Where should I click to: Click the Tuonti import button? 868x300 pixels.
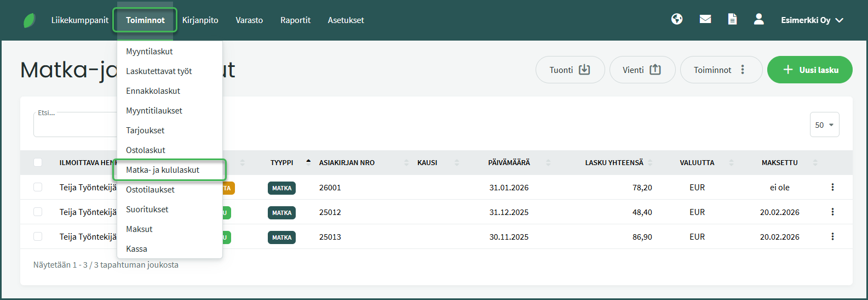(570, 70)
